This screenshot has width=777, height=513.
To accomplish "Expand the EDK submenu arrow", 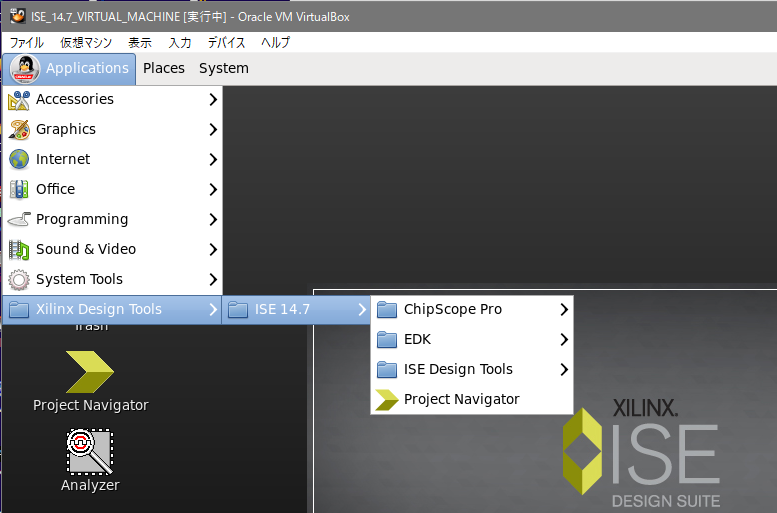I will coord(564,340).
